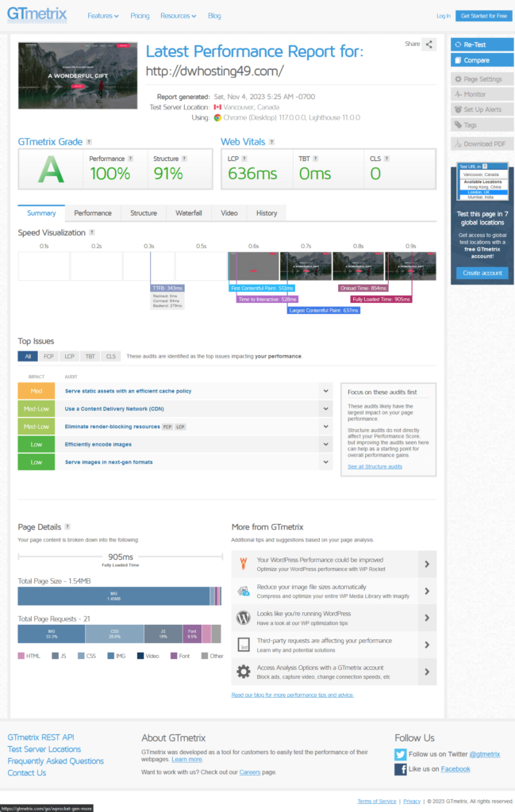The image size is (515, 812).
Task: Click the Twitter bird icon
Action: [x=400, y=755]
